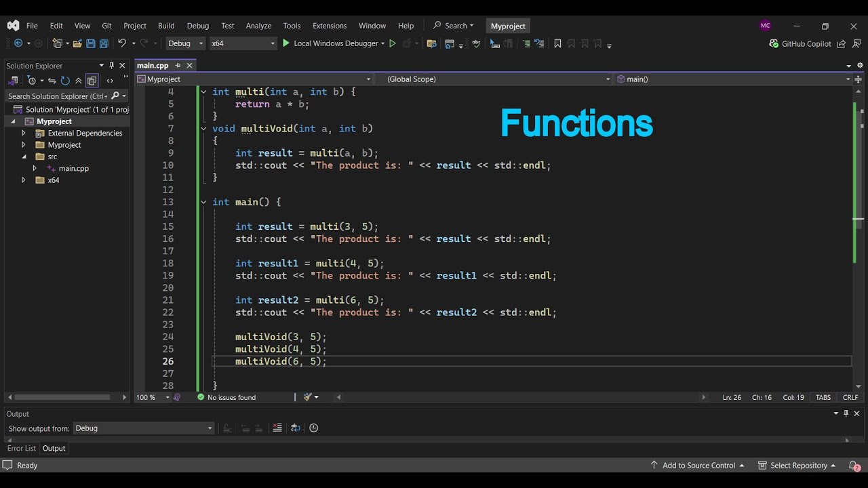Collapse the src folder in Solution Explorer

23,157
